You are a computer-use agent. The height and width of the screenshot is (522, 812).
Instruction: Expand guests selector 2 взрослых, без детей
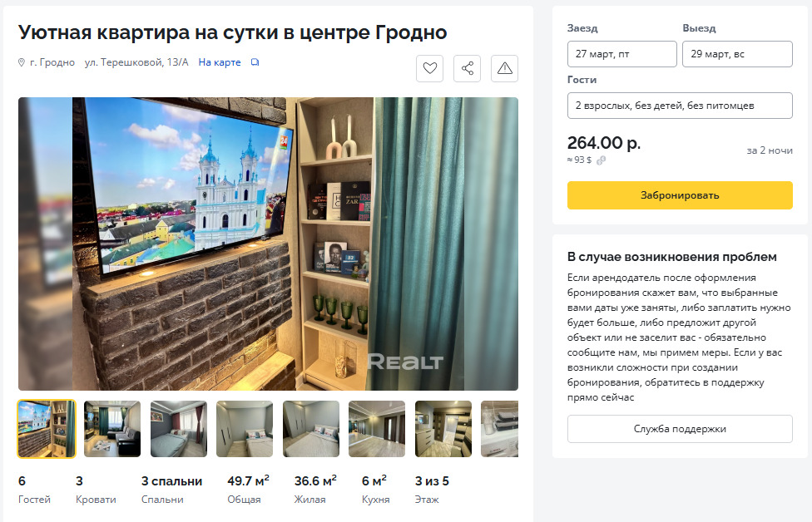tap(680, 106)
